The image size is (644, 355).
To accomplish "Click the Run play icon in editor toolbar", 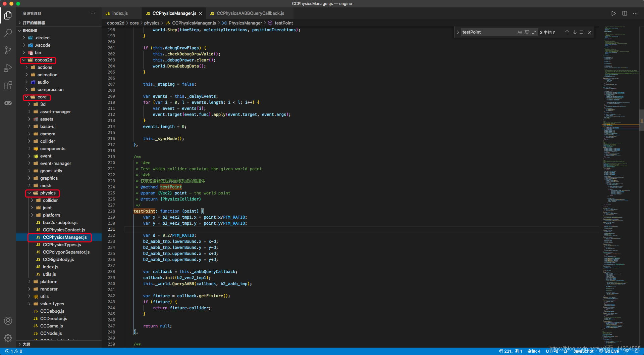I will point(613,13).
